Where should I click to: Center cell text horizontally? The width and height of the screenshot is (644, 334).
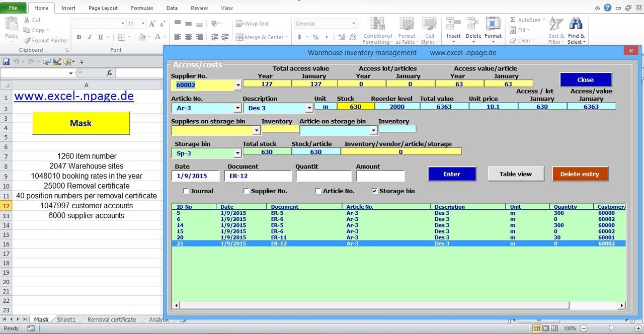pyautogui.click(x=188, y=37)
